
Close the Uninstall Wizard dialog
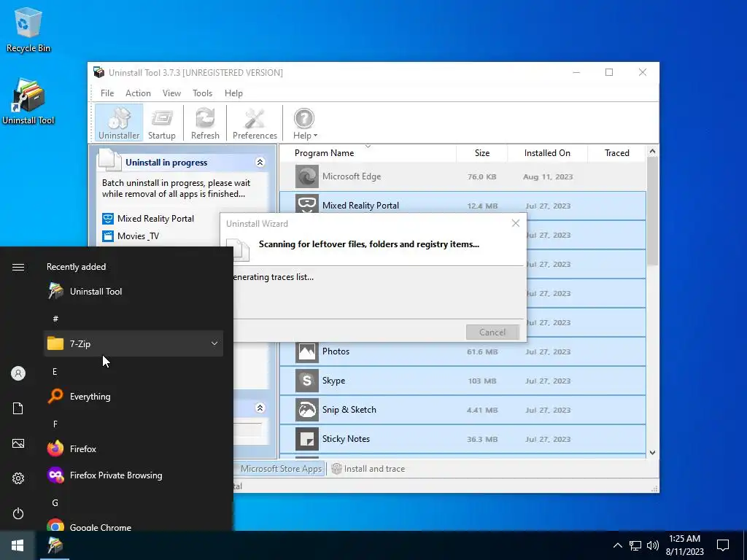(516, 223)
